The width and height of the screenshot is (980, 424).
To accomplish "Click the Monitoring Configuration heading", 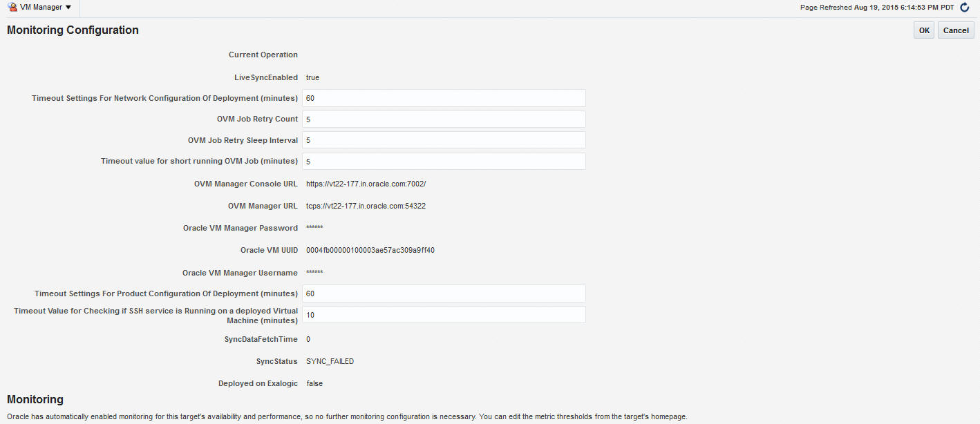I will pos(73,30).
